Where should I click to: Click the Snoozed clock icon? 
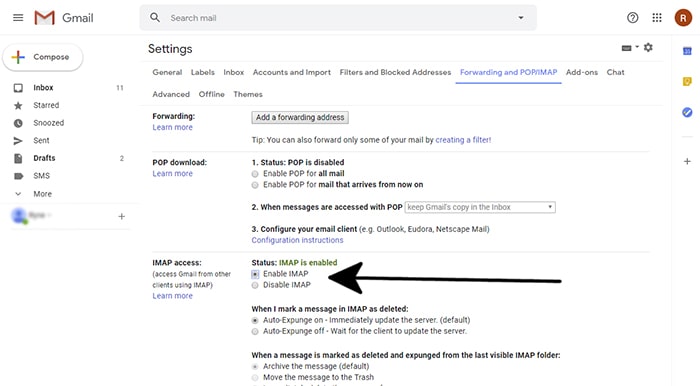pyautogui.click(x=18, y=123)
